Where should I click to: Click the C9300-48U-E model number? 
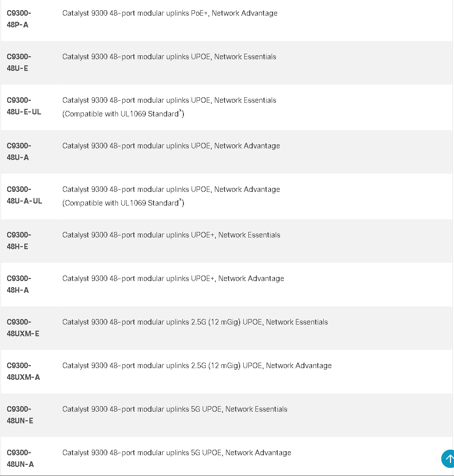click(x=19, y=62)
